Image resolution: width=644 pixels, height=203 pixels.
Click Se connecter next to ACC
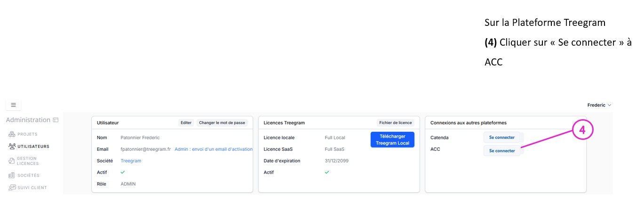[501, 151]
